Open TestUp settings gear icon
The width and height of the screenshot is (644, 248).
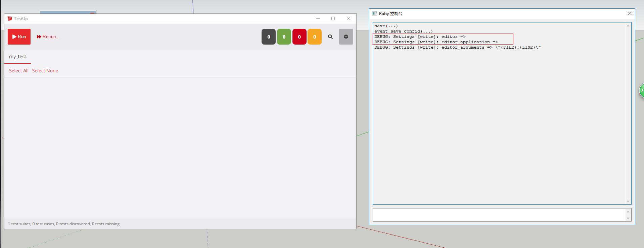[x=346, y=37]
